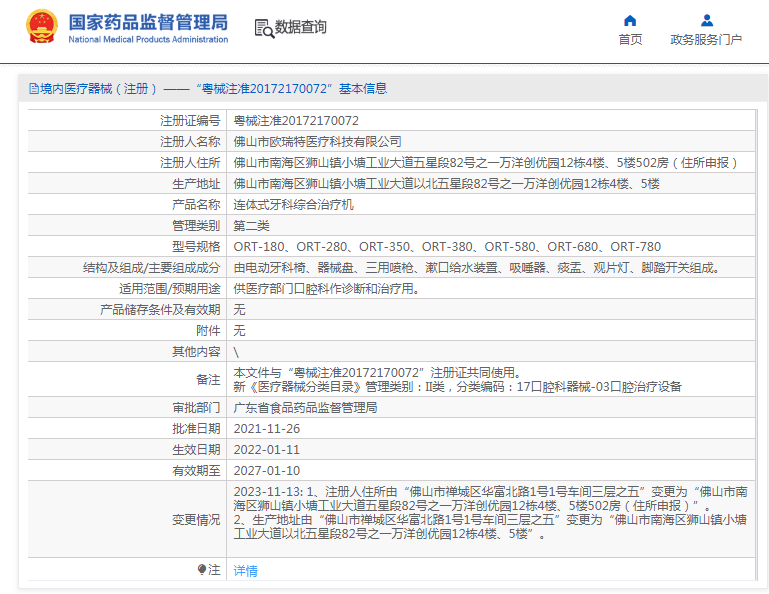Click backslash value in 其他内容 row
Screen dimensions: 769x594
tap(236, 352)
